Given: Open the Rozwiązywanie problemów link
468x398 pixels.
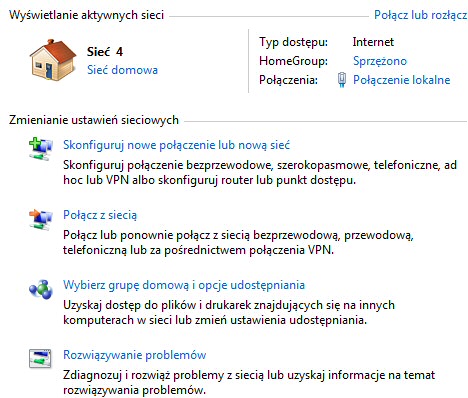Looking at the screenshot, I should pyautogui.click(x=135, y=355).
